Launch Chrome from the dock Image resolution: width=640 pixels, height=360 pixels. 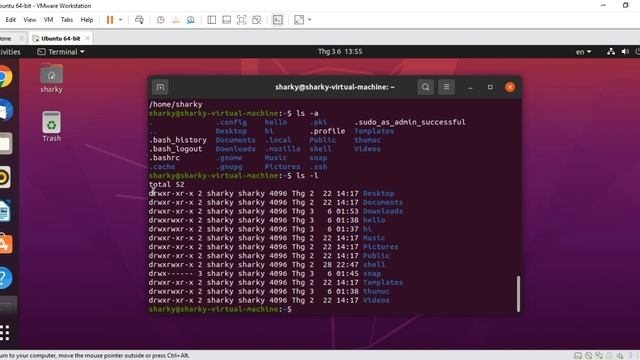pos(5,77)
